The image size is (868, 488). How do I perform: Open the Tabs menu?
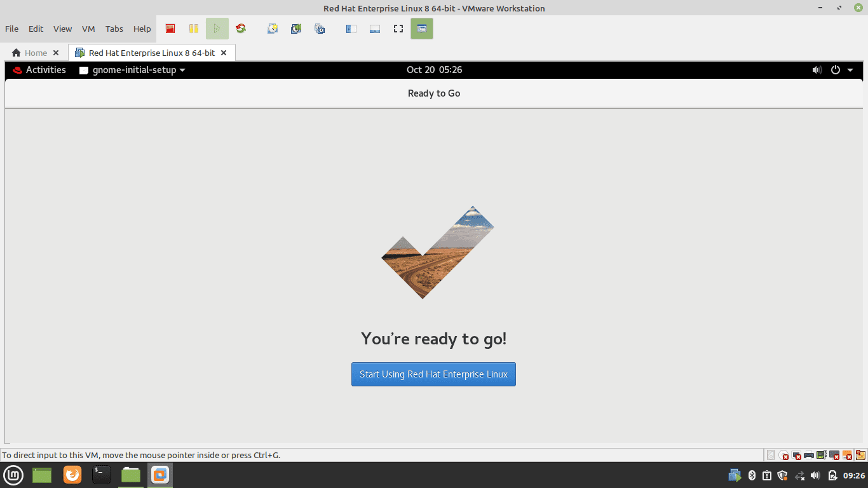114,29
